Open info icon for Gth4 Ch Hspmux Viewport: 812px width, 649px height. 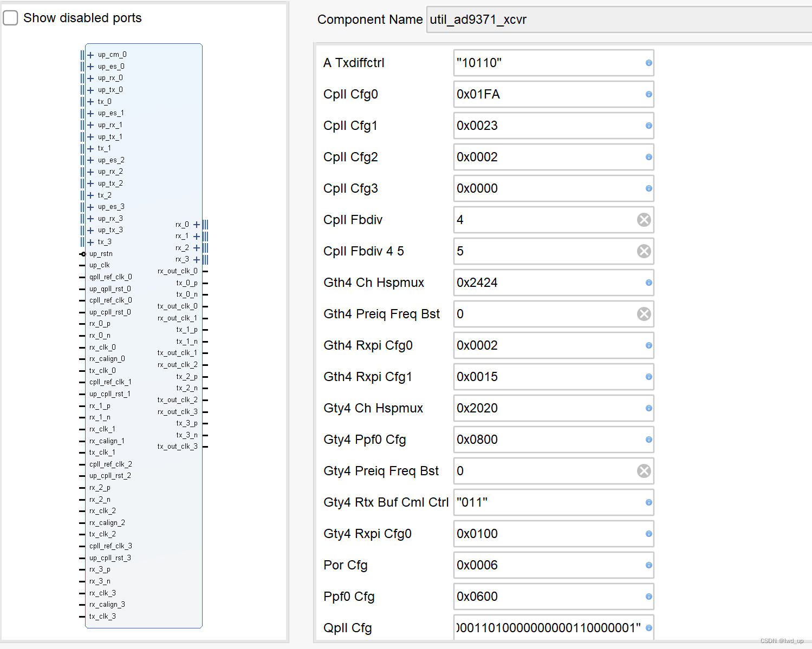tap(648, 283)
